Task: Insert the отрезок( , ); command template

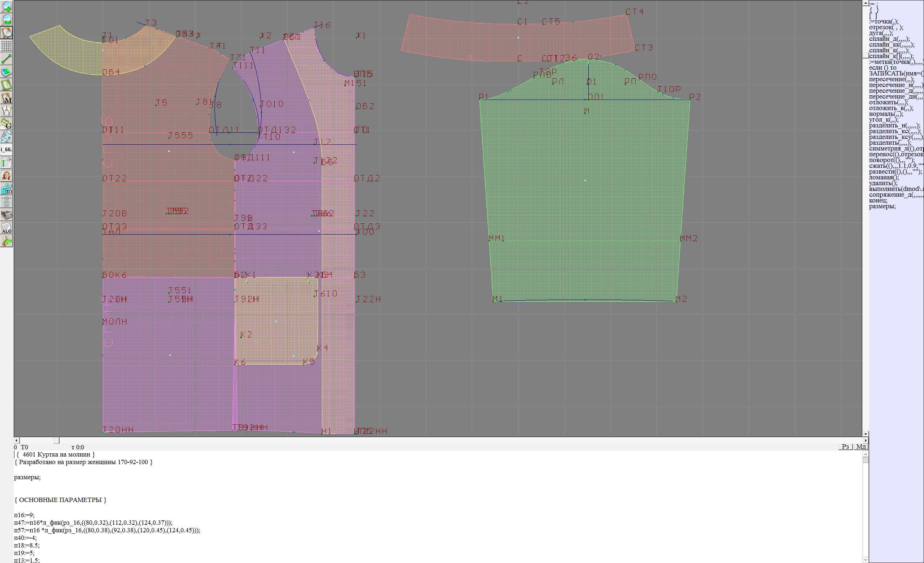Action: (886, 27)
